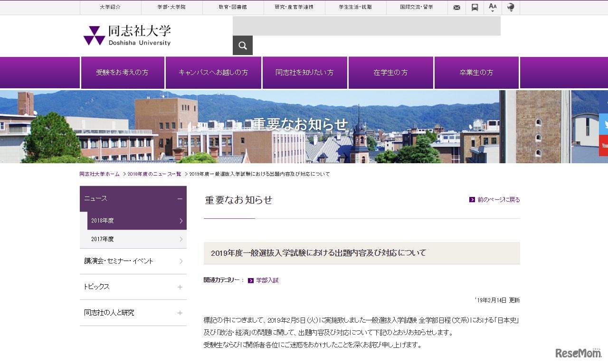The image size is (608, 364).
Task: Click inside the search input field
Action: [366, 26]
